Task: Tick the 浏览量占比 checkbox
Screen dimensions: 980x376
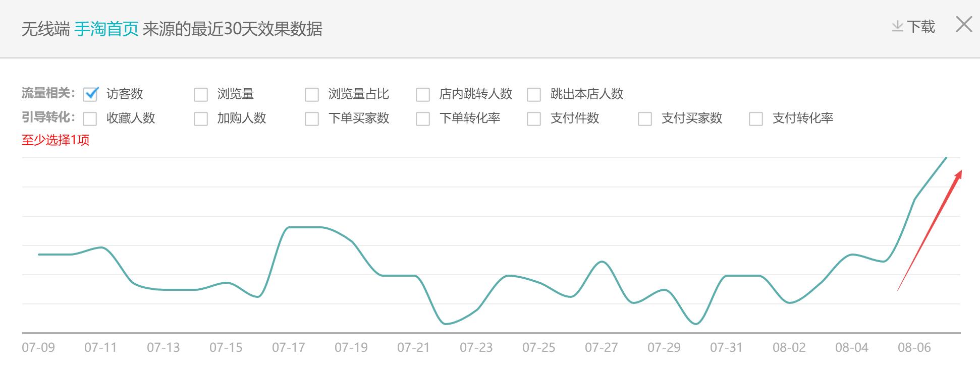Action: click(312, 94)
